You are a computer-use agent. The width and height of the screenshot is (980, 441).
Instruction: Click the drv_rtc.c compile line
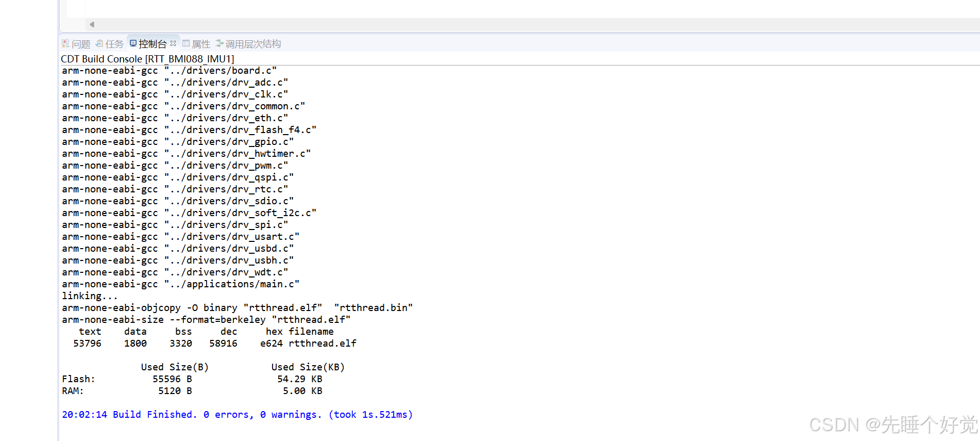(x=175, y=189)
